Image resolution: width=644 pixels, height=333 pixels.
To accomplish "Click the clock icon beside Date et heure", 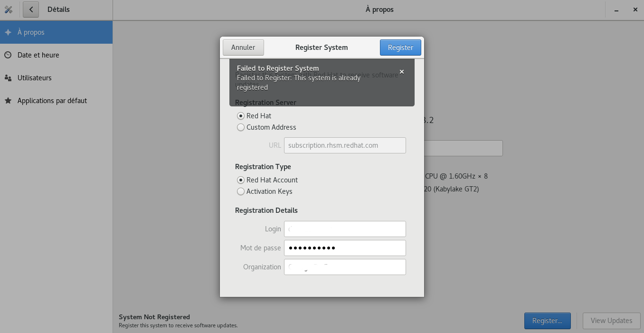I will (x=8, y=55).
